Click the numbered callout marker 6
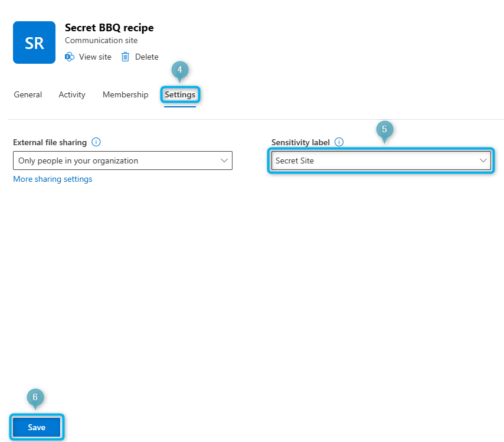Image resolution: width=504 pixels, height=442 pixels. [x=35, y=397]
